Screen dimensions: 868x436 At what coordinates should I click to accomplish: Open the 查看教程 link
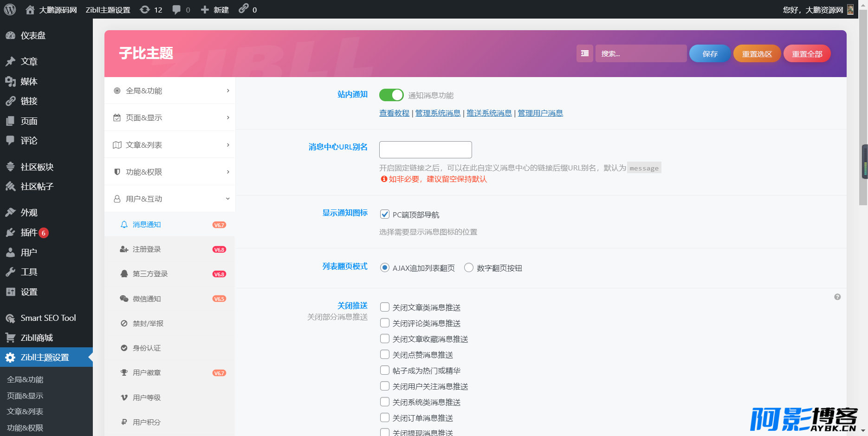coord(394,113)
